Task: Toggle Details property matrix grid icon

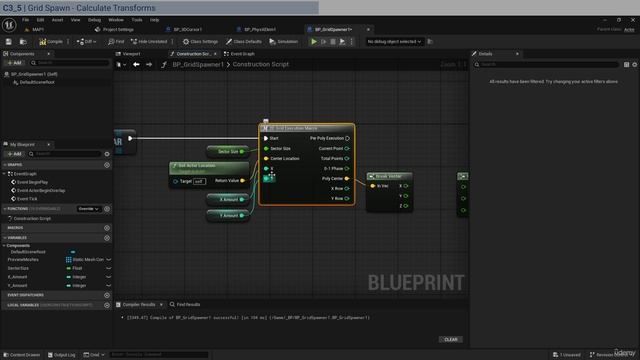Action: point(627,64)
